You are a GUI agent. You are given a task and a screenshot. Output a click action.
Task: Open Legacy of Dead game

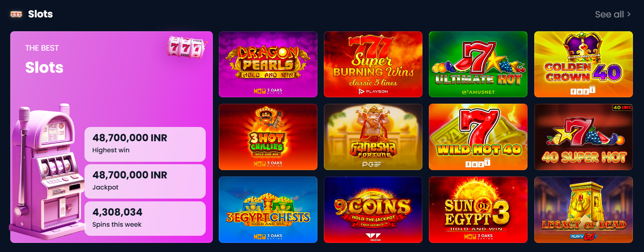coord(584,210)
